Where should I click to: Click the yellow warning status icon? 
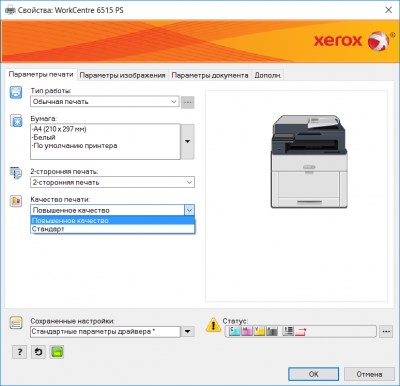click(213, 325)
